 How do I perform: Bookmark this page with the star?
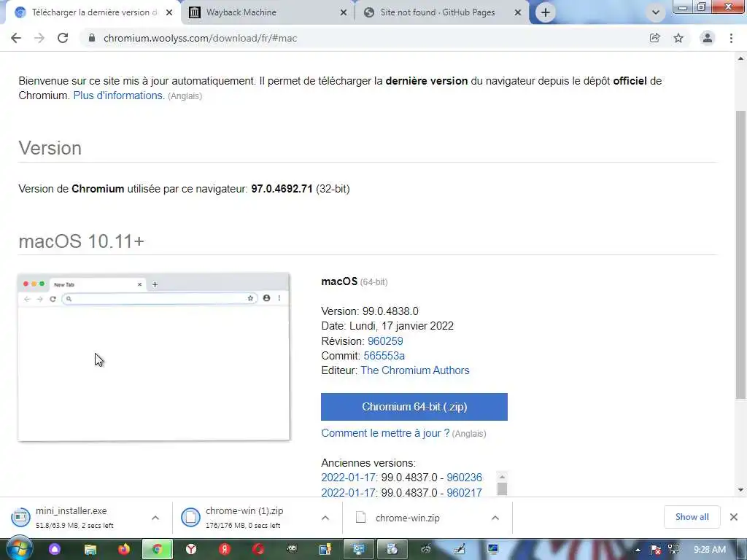678,38
